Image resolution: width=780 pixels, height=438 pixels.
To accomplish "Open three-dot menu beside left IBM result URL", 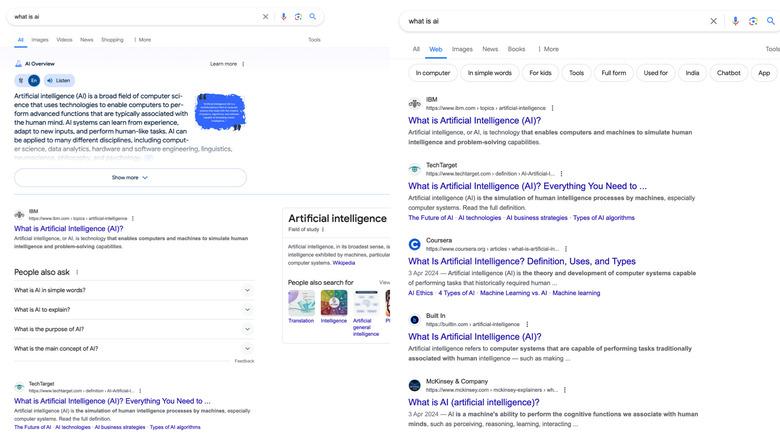I will click(x=133, y=219).
